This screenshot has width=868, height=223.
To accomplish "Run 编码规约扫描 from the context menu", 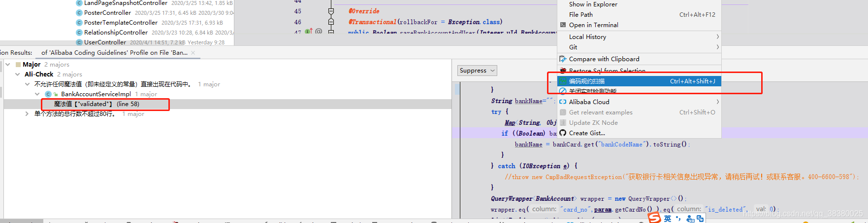I will pyautogui.click(x=639, y=81).
